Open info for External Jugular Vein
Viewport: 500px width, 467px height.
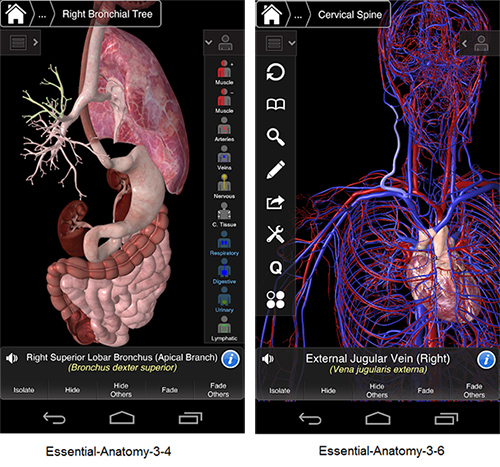pyautogui.click(x=486, y=360)
